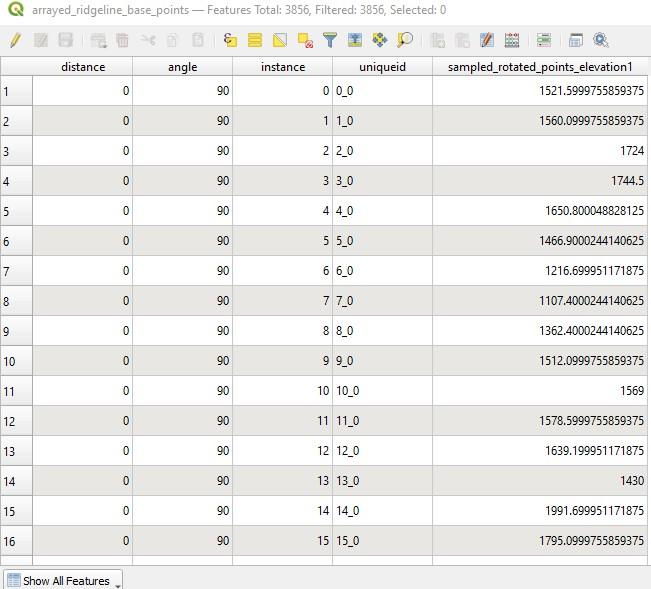Image resolution: width=651 pixels, height=589 pixels.
Task: Click the angle cell in row 5
Action: (183, 211)
